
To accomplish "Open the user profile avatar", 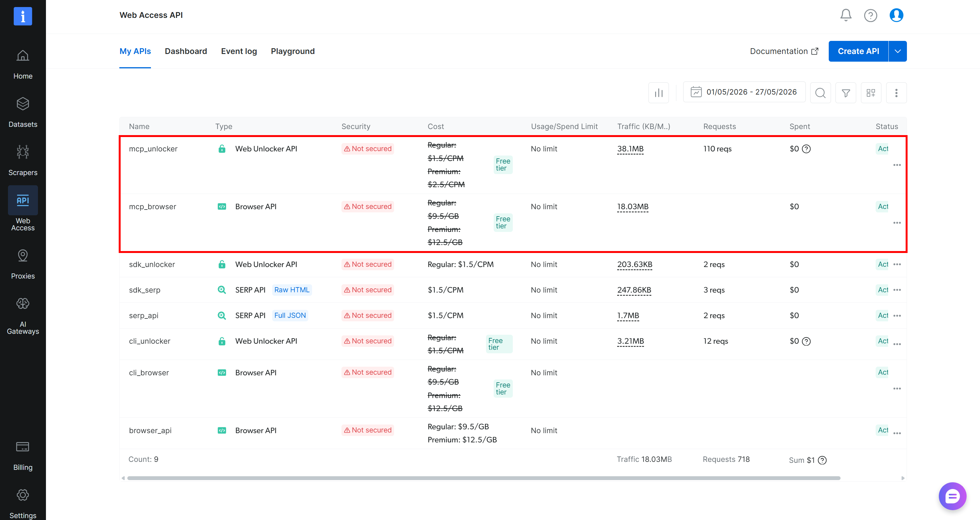I will (x=896, y=15).
